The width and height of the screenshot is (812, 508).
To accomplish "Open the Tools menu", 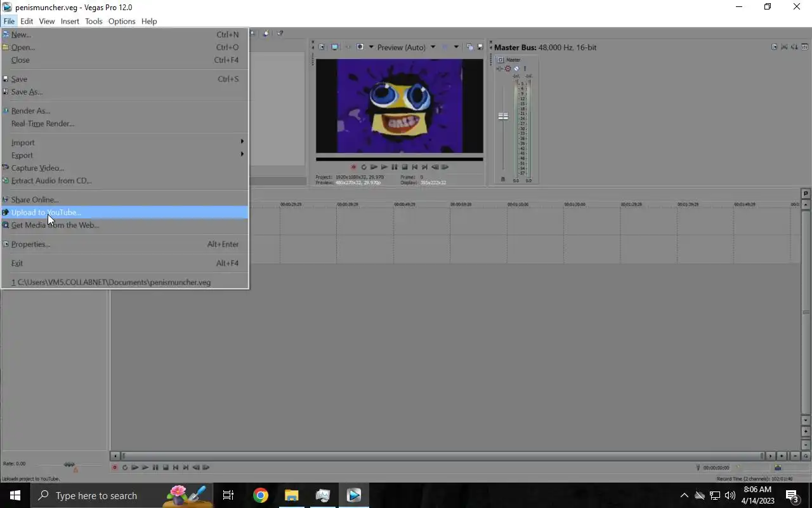I will tap(93, 21).
